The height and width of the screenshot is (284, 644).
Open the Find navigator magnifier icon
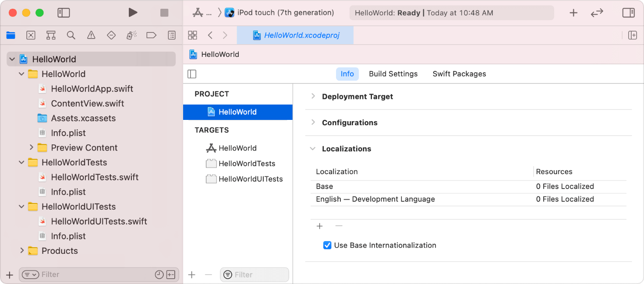[71, 35]
